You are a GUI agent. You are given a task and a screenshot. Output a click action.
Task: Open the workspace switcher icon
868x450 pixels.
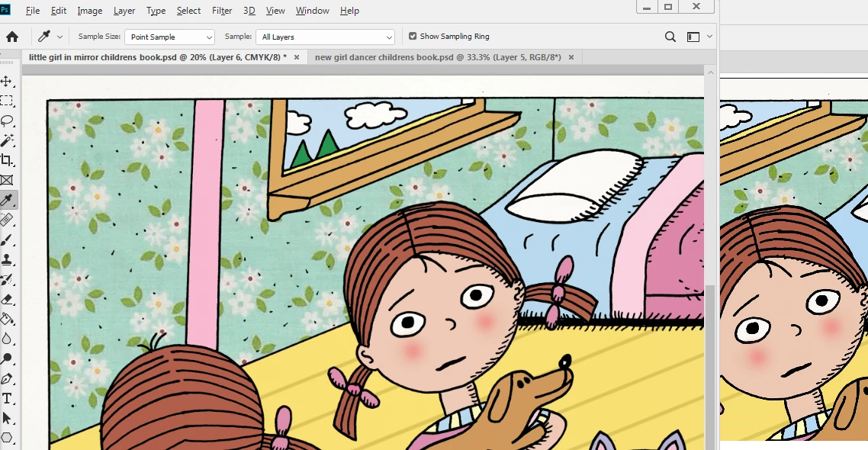[x=693, y=37]
